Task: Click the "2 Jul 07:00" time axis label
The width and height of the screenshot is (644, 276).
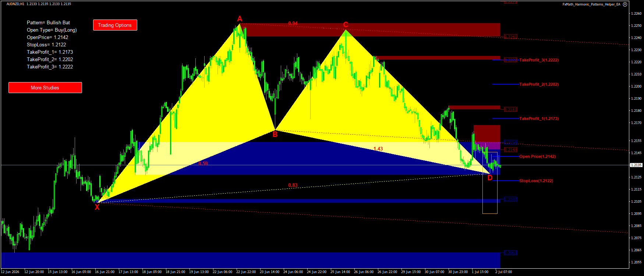Action: [x=504, y=272]
